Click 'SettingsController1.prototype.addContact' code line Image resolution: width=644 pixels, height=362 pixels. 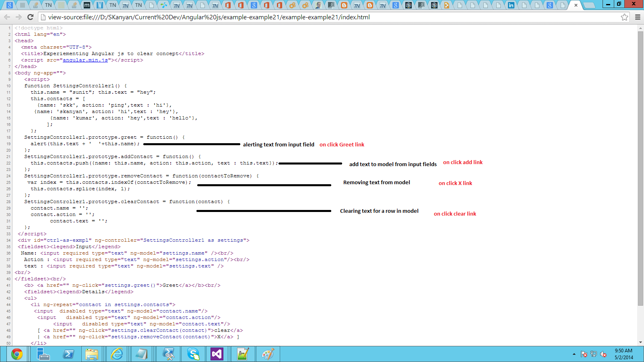tap(113, 156)
